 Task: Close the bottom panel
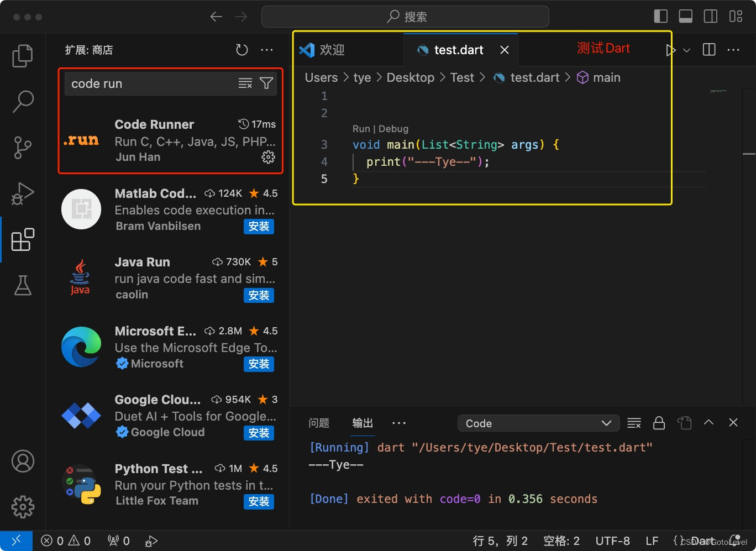point(733,422)
